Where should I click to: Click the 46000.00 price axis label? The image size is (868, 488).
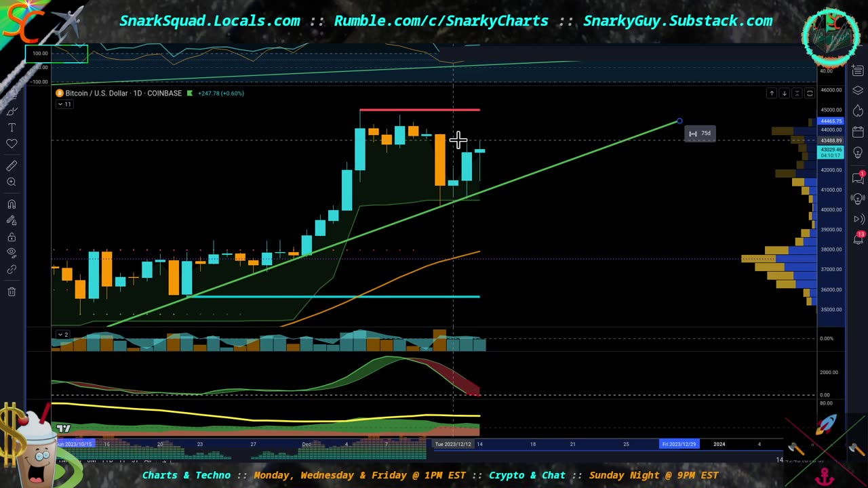point(831,90)
